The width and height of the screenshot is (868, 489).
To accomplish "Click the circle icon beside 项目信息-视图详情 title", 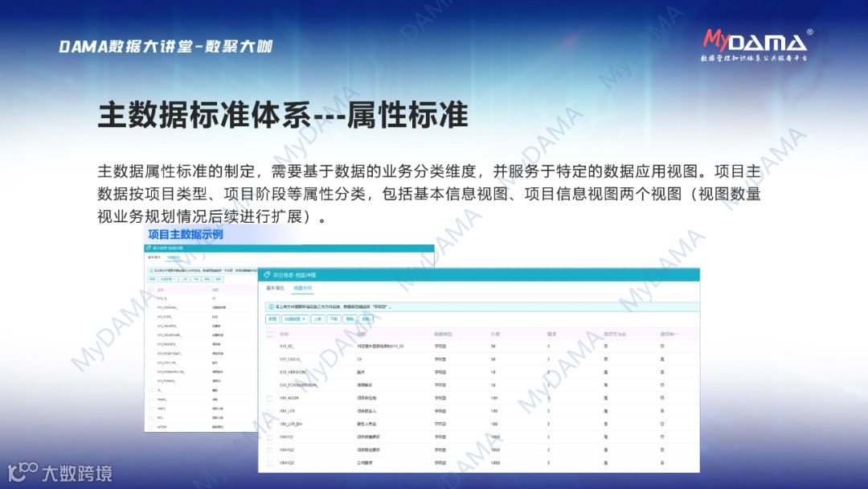I will (267, 274).
